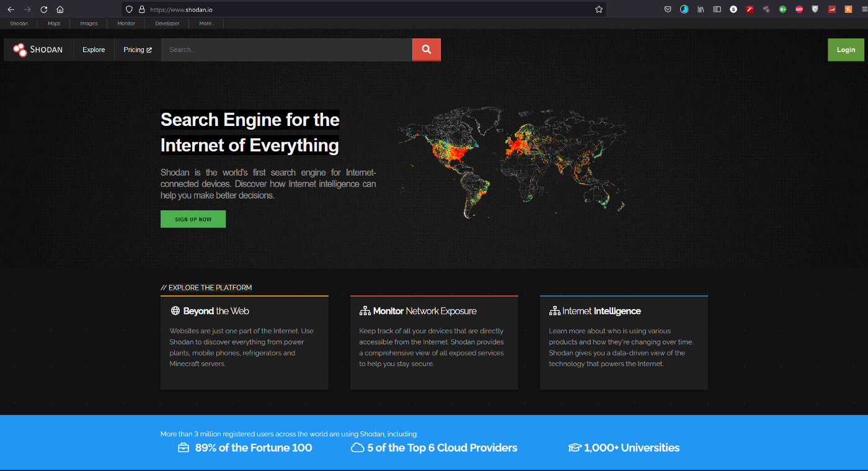Click the browser forward arrow
Image resolution: width=868 pixels, height=471 pixels.
click(27, 9)
